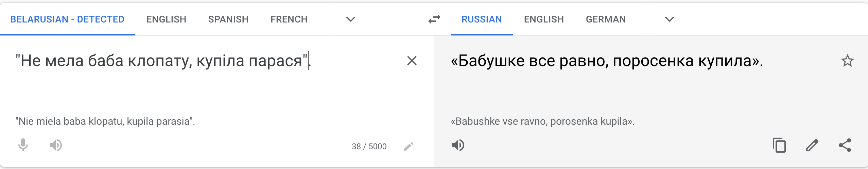868x169 pixels.
Task: Start voice input with microphone
Action: coord(23,145)
